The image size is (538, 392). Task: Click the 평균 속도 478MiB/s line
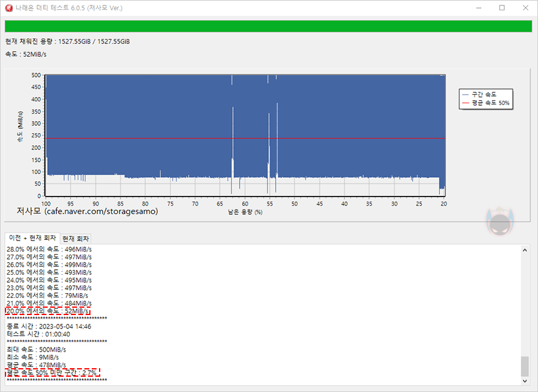pyautogui.click(x=36, y=365)
